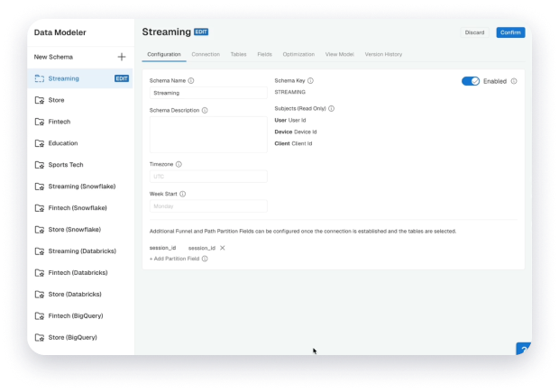Remove the session_id partition field with X
The height and width of the screenshot is (392, 559).
(x=223, y=248)
